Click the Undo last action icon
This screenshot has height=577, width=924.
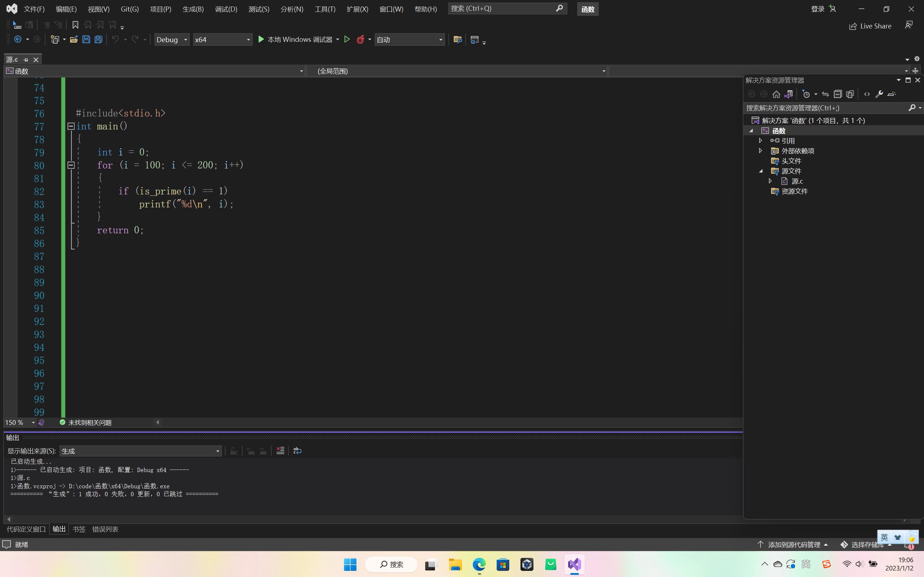point(115,40)
